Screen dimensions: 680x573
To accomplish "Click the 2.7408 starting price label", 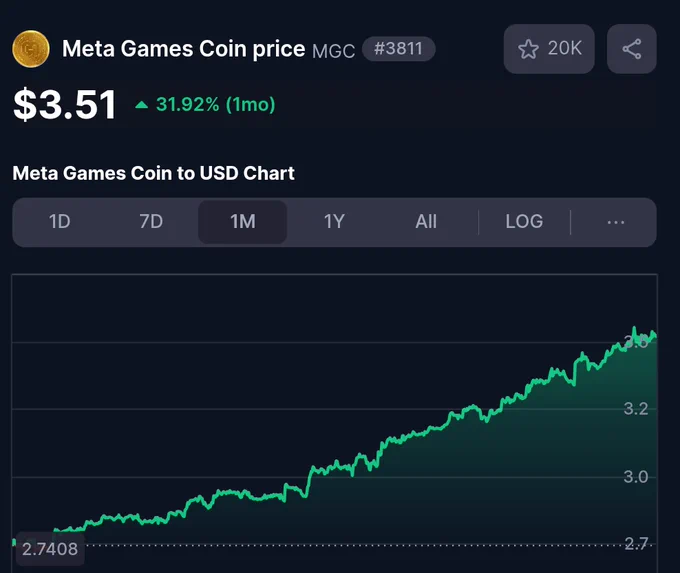I will tap(49, 549).
